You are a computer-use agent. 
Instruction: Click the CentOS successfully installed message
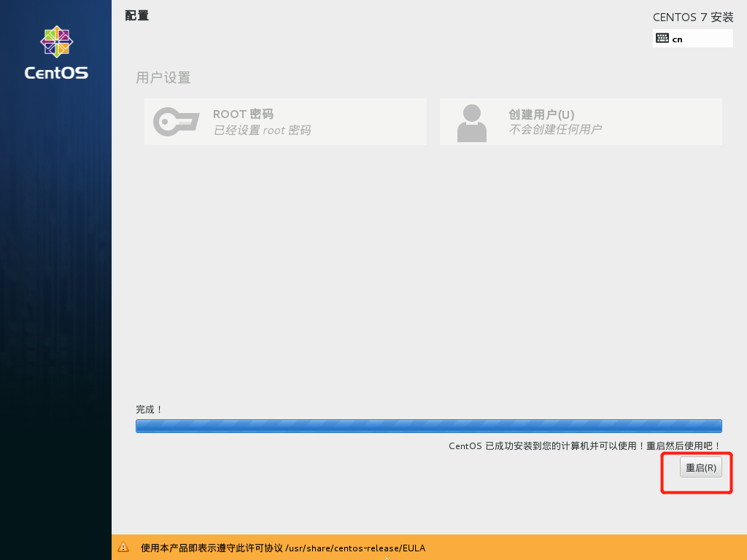coord(584,446)
